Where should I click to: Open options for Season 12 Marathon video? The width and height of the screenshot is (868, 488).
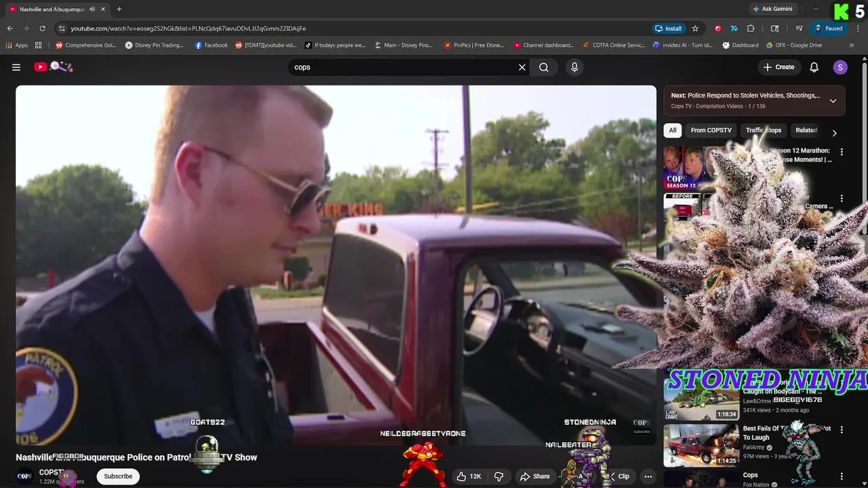click(x=842, y=152)
